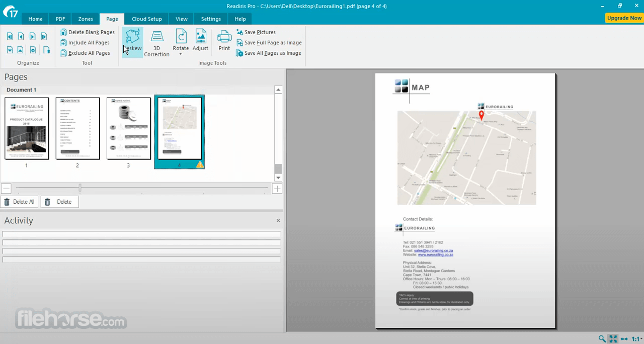This screenshot has height=344, width=644.
Task: Click fit to page icon in status bar
Action: 613,339
